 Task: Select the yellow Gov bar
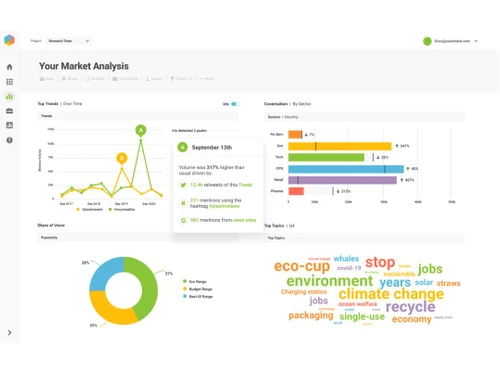[x=340, y=146]
